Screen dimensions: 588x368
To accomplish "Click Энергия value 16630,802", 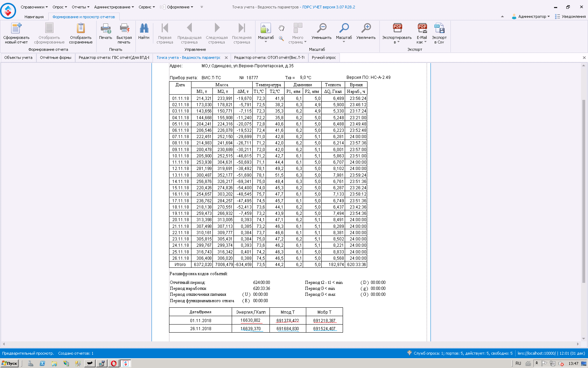I will [250, 320].
